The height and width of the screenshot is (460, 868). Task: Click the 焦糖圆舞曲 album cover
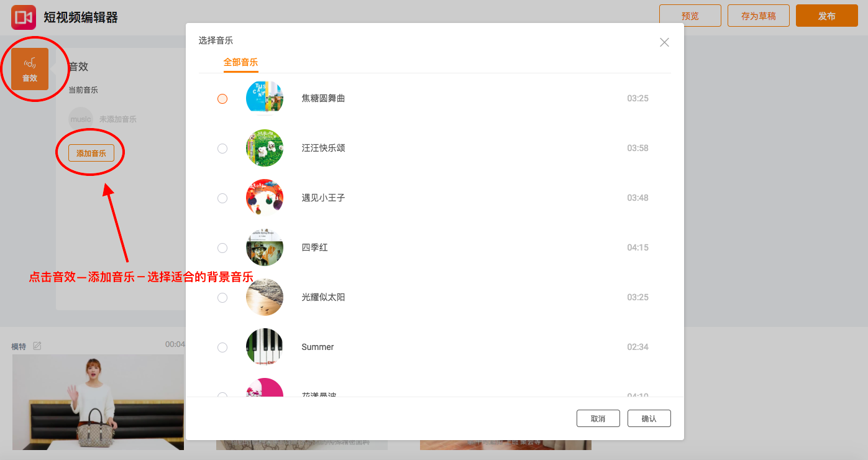[x=265, y=98]
